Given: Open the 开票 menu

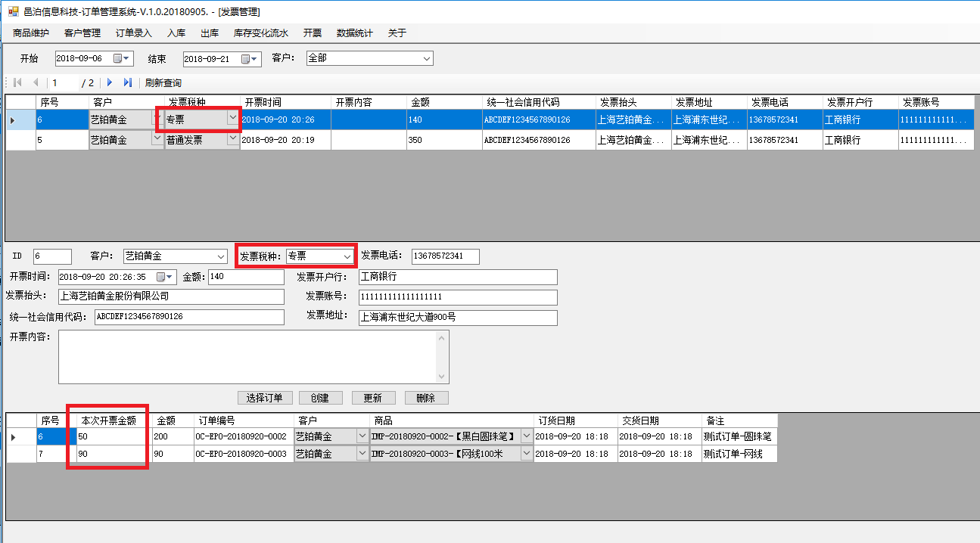Looking at the screenshot, I should [313, 33].
